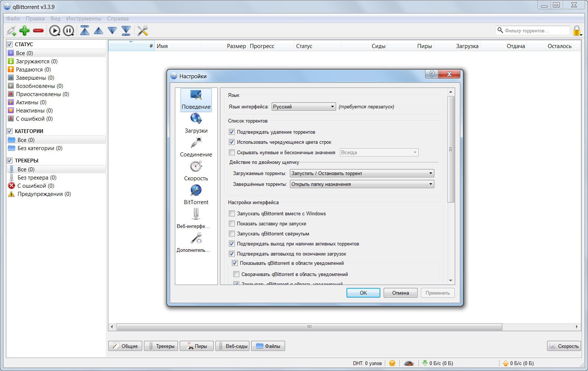This screenshot has width=588, height=371.
Task: Click the alternative speed limits speedometer icon
Action: (409, 363)
